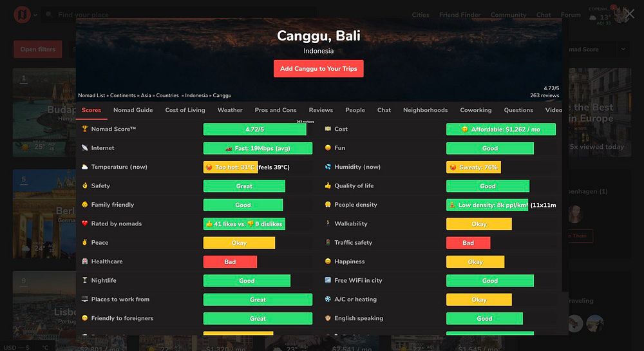
Task: Click the trophy icon next to Nomad Score
Action: point(84,129)
